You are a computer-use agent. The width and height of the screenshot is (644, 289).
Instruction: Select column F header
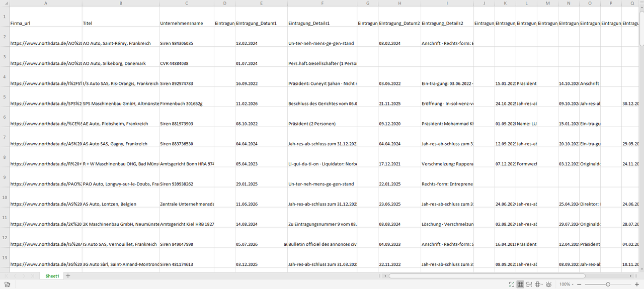pos(323,3)
